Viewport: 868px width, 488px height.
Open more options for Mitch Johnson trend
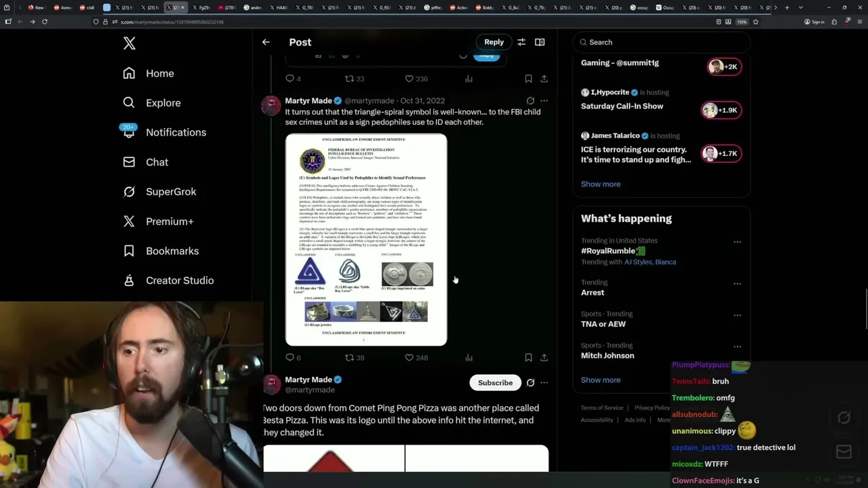click(x=737, y=346)
